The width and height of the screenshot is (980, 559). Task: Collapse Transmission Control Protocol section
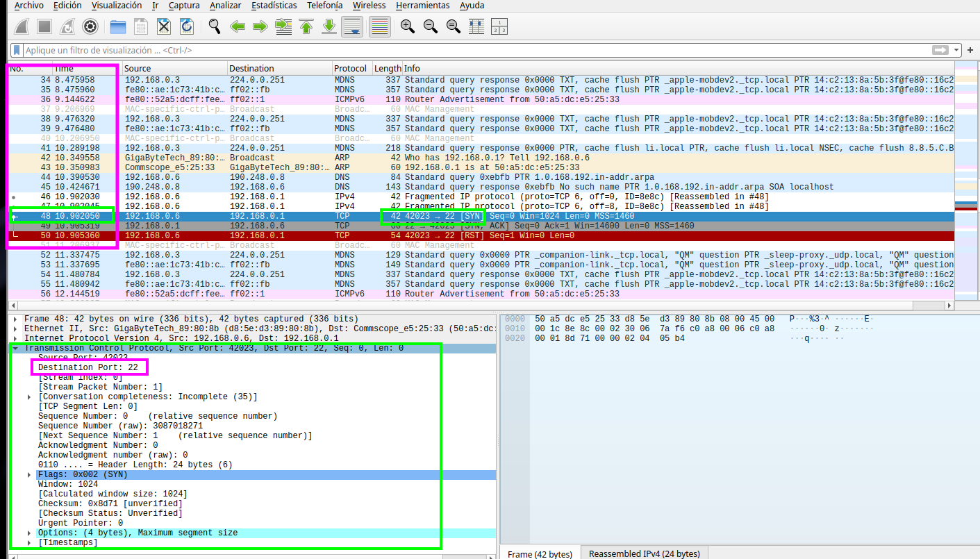pos(16,348)
